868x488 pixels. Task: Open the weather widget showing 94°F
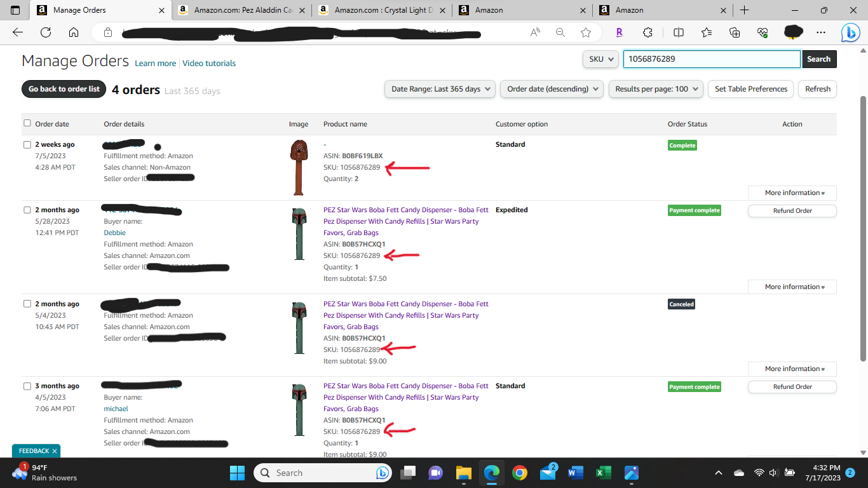click(44, 473)
